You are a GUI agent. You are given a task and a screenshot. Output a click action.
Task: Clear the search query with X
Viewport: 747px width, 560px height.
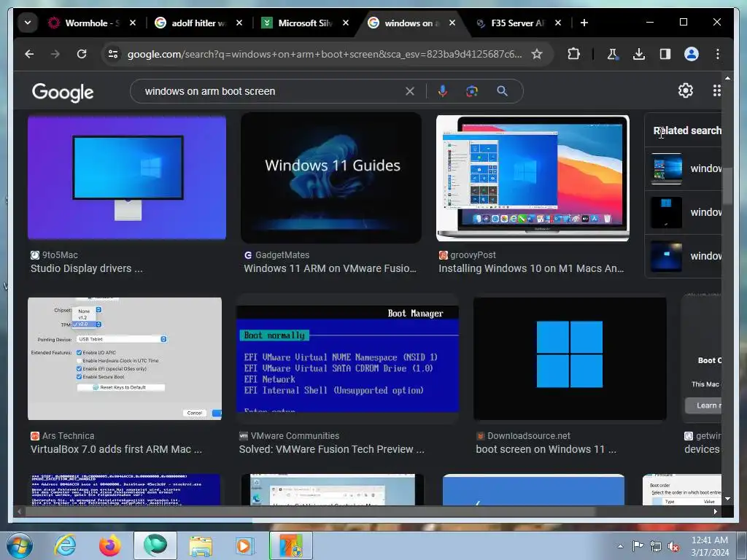click(410, 91)
